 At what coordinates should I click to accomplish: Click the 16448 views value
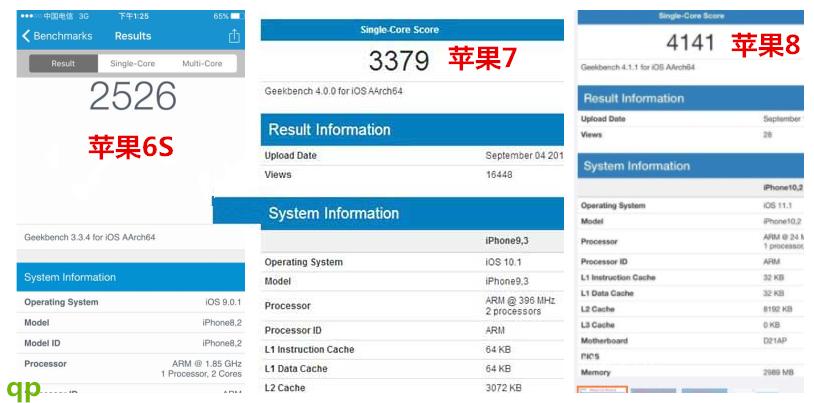[499, 174]
